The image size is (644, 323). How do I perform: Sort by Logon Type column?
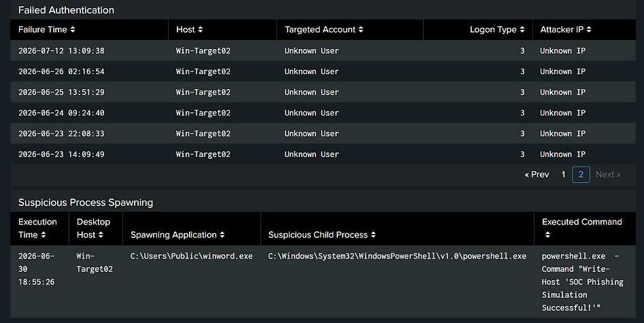pos(522,30)
